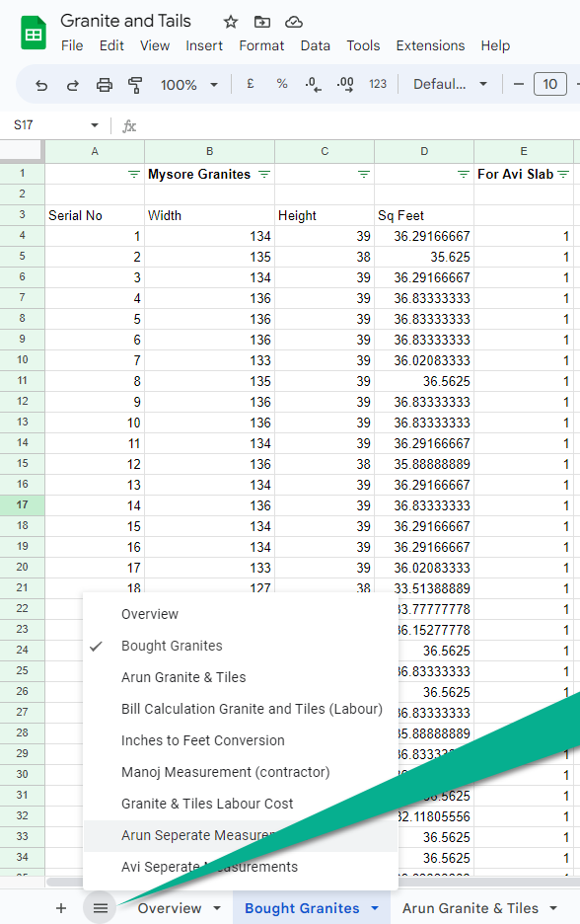Click the Granite and Tails title
This screenshot has width=580, height=924.
coord(125,21)
